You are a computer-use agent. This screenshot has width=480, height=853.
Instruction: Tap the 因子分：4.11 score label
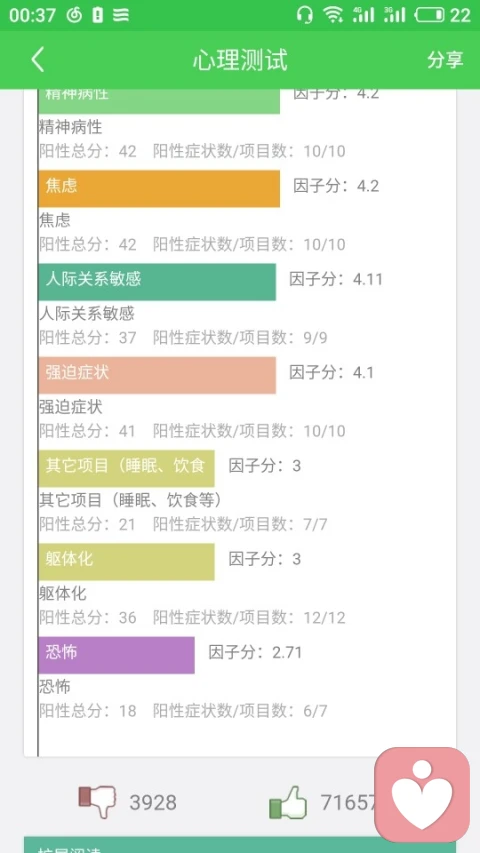336,280
